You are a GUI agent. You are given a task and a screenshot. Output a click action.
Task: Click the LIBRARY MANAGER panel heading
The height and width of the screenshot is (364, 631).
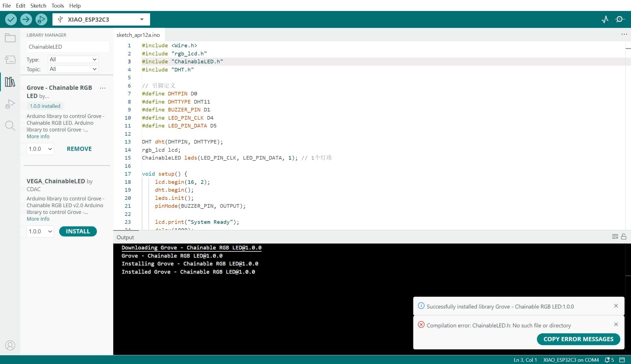tap(46, 35)
